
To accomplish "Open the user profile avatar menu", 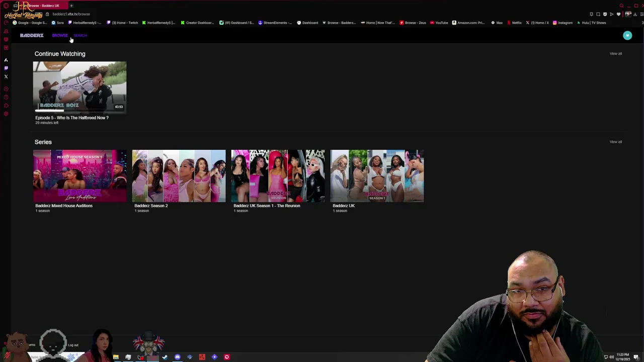I will 627,35.
